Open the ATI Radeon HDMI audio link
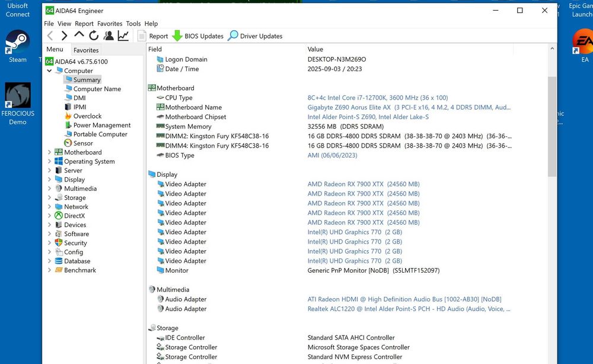The height and width of the screenshot is (364, 593). pyautogui.click(x=404, y=299)
